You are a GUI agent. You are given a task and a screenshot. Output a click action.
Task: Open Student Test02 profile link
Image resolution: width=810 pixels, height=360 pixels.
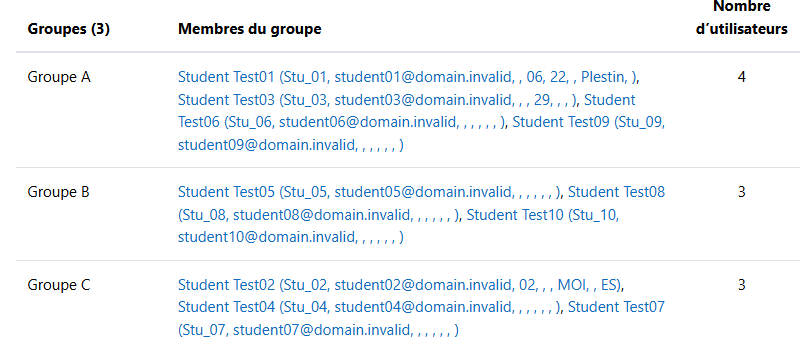[x=400, y=285]
